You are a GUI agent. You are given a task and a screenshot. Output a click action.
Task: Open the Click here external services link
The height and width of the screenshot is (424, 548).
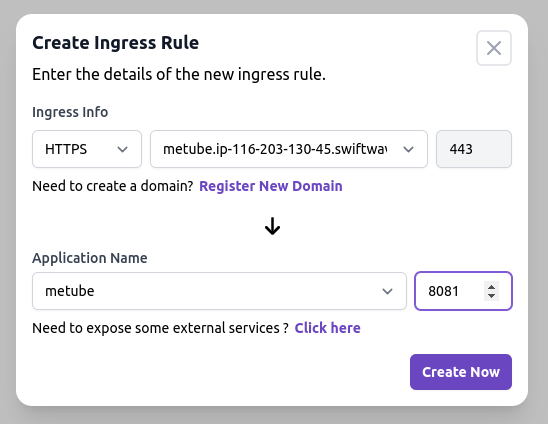[x=327, y=328]
